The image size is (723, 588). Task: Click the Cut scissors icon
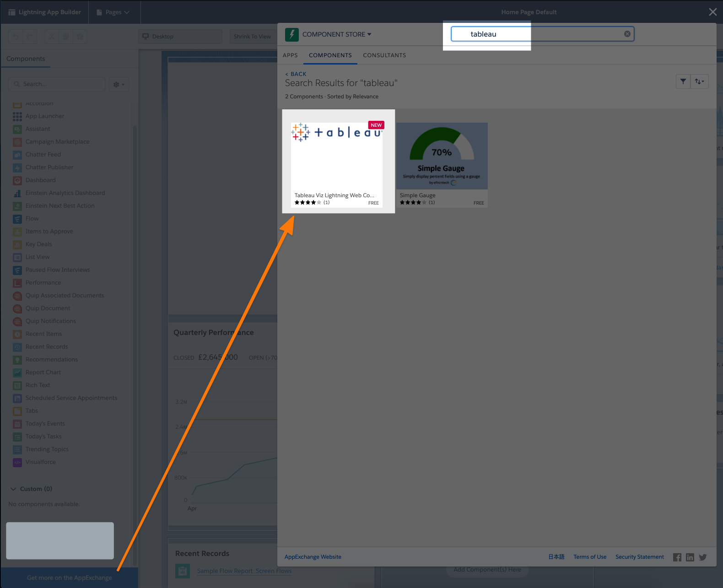click(x=52, y=37)
